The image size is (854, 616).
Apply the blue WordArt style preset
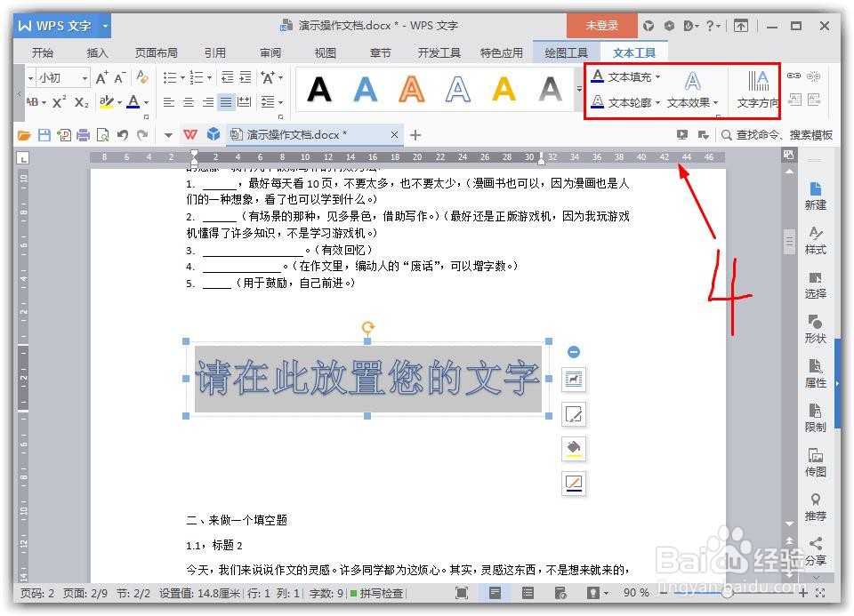click(x=365, y=89)
